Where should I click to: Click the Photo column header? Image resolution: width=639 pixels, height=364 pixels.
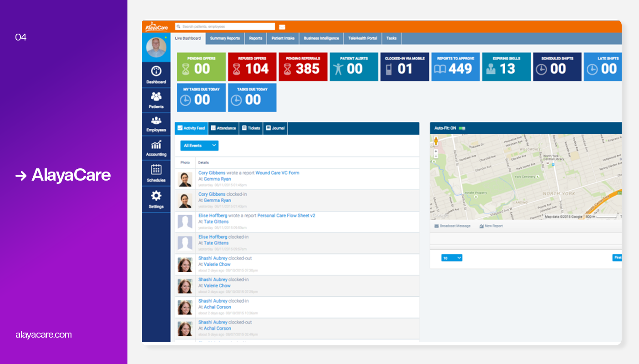(185, 162)
